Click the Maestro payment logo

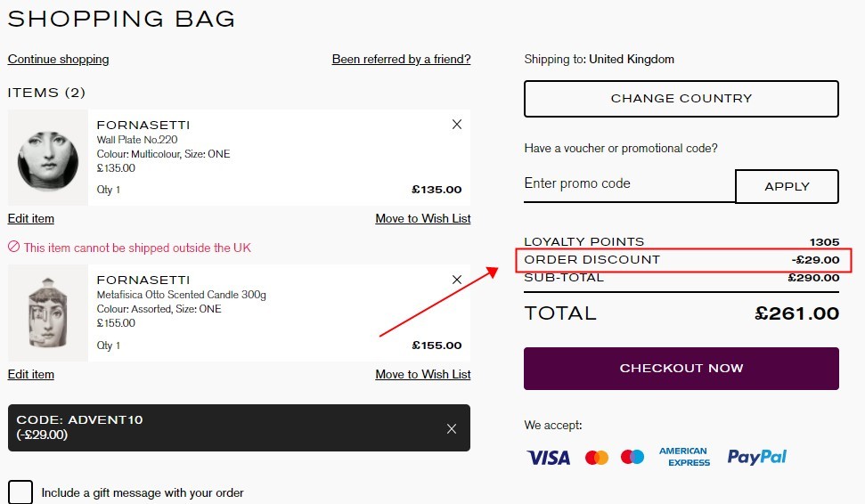coord(632,457)
